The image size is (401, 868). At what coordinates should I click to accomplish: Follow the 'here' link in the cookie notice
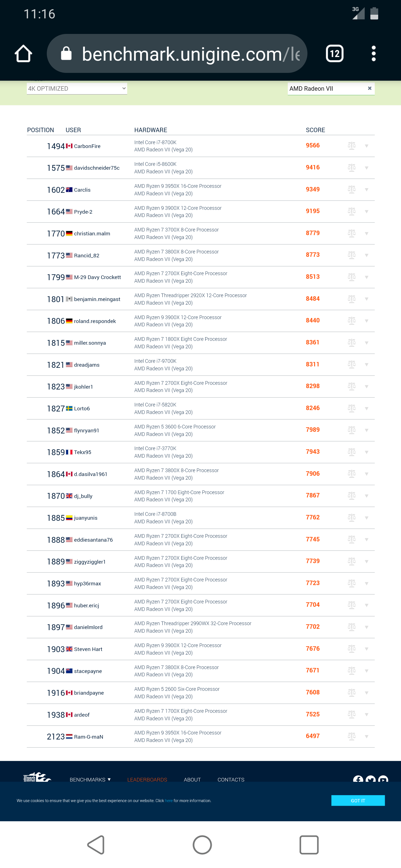169,801
